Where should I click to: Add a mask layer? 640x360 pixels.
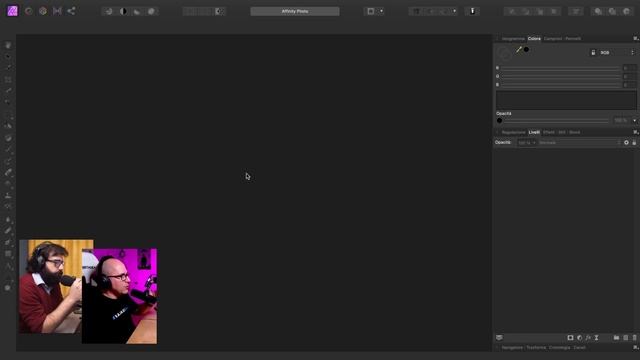coord(570,338)
